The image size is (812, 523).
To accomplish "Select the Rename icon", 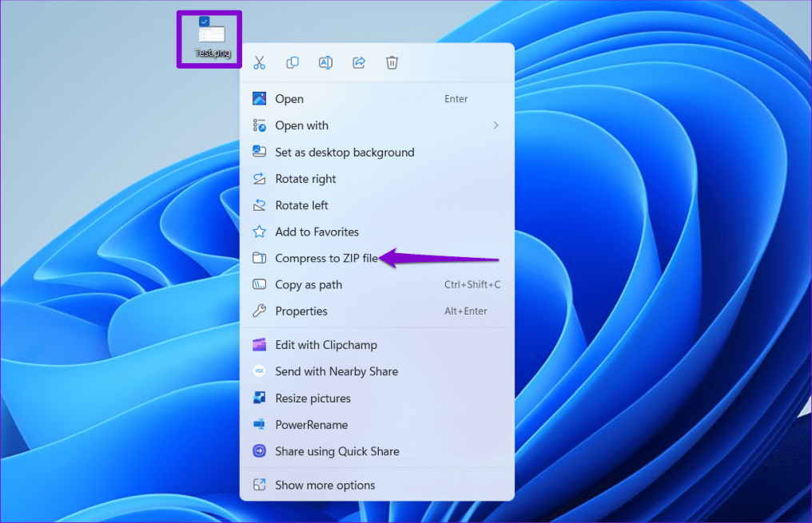I will (325, 62).
